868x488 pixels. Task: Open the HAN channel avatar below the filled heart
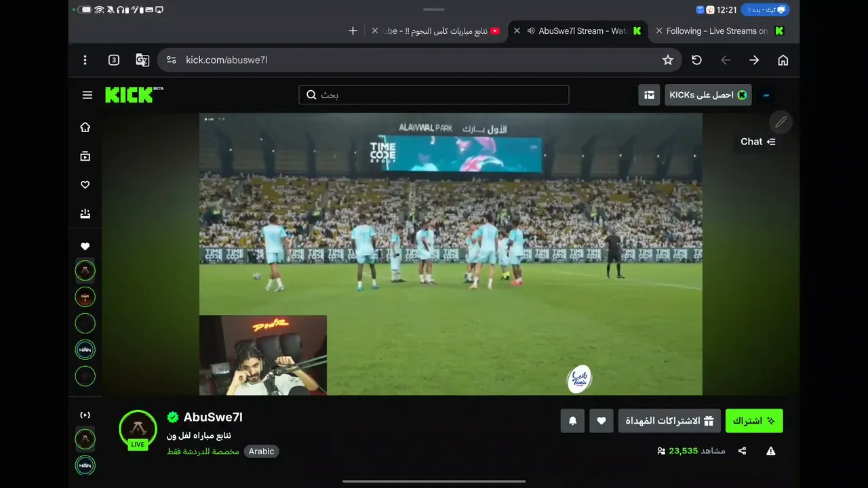coord(85,350)
